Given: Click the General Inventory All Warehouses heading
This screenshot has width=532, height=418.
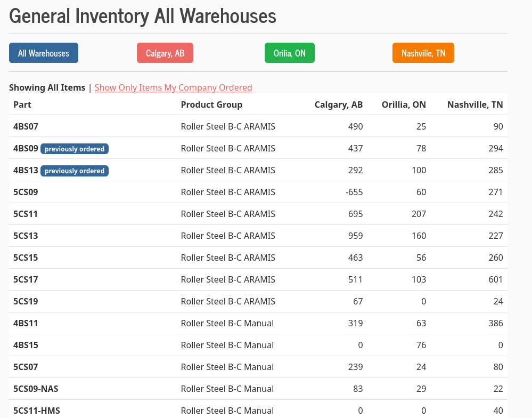Looking at the screenshot, I should [143, 16].
